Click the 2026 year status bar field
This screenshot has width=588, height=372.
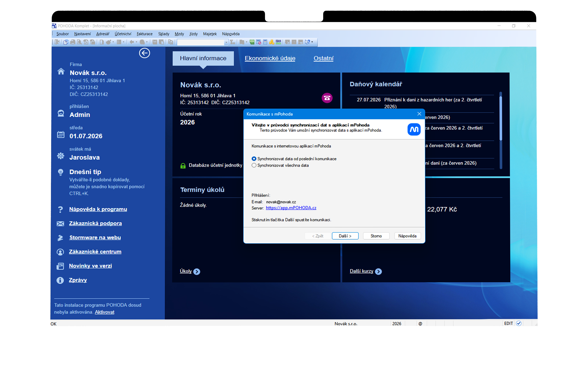pos(396,323)
